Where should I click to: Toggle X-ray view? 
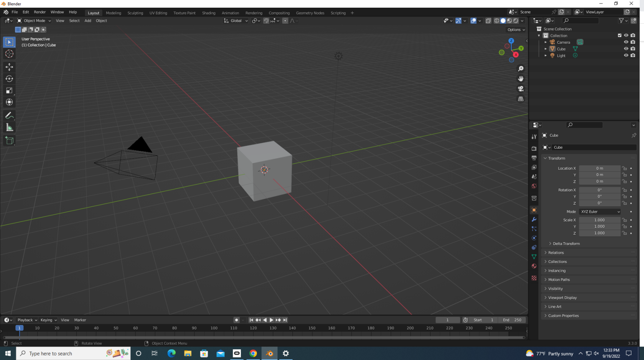click(488, 21)
